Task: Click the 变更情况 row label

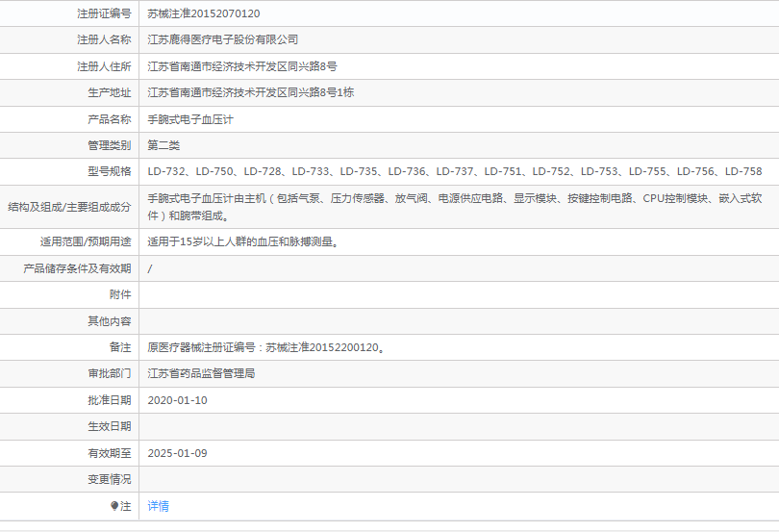Action: (x=109, y=479)
